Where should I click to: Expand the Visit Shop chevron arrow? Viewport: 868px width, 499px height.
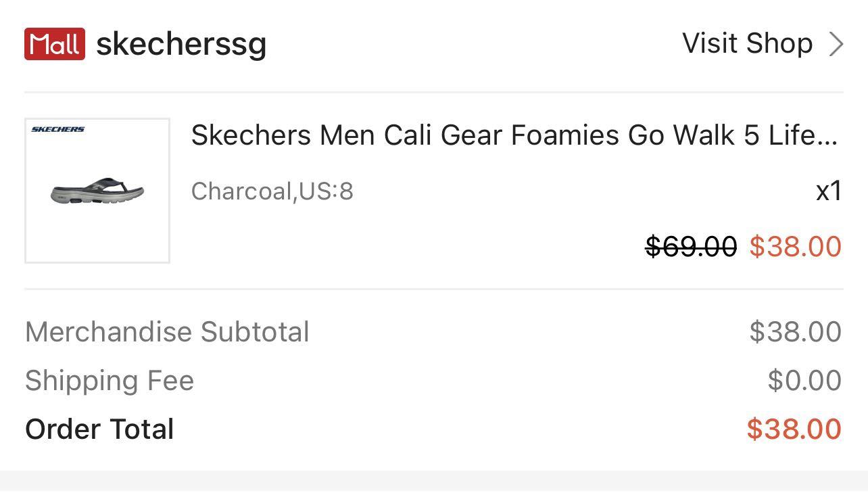[x=836, y=44]
